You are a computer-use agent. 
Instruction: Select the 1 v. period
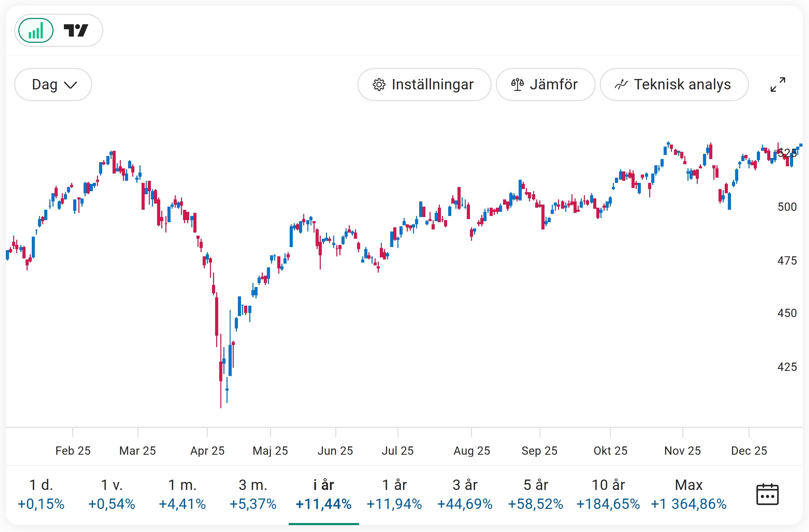point(112,494)
